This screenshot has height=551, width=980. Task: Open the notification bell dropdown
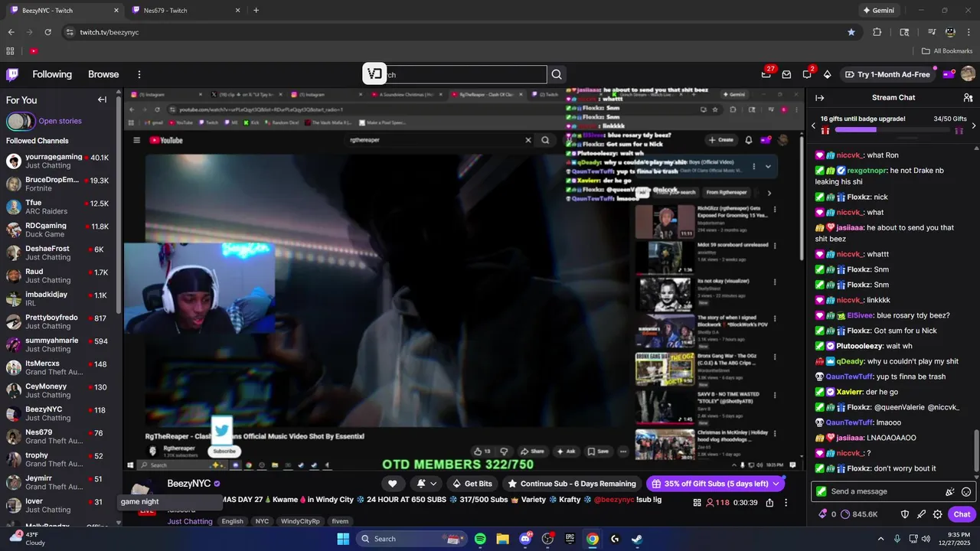point(426,484)
